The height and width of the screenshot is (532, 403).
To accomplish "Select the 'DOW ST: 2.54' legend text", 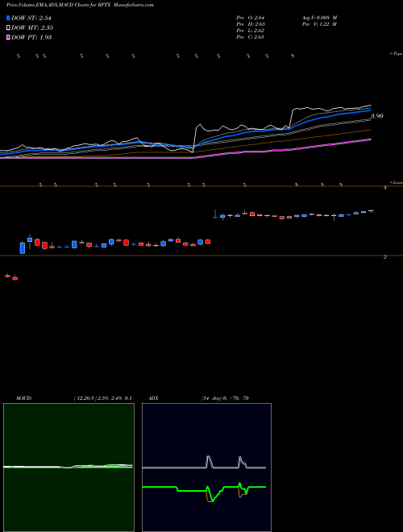I will (31, 18).
